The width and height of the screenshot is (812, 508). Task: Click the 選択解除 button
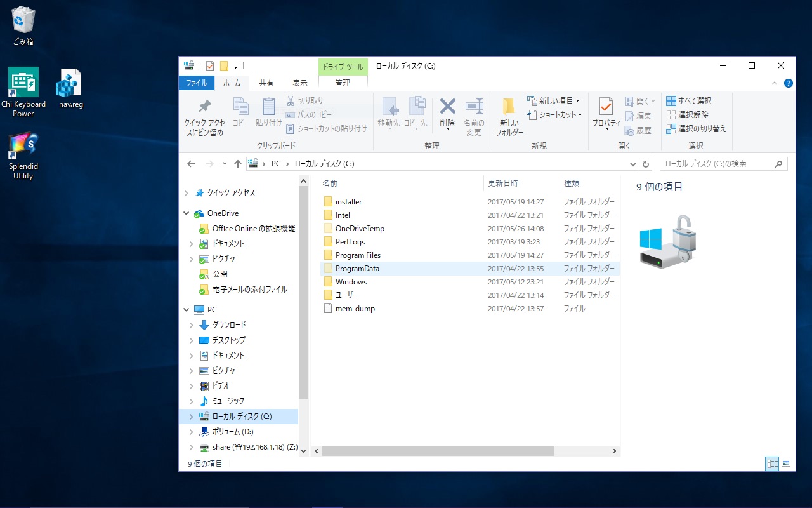tap(688, 114)
